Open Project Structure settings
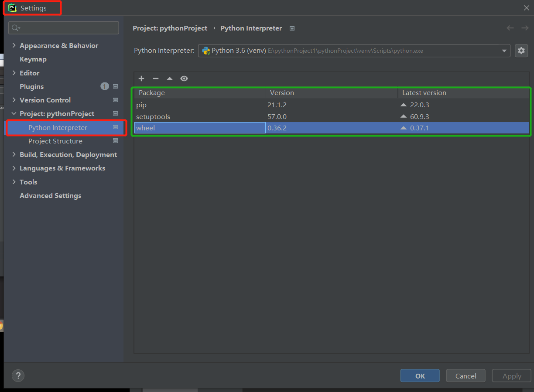534x392 pixels. 55,141
